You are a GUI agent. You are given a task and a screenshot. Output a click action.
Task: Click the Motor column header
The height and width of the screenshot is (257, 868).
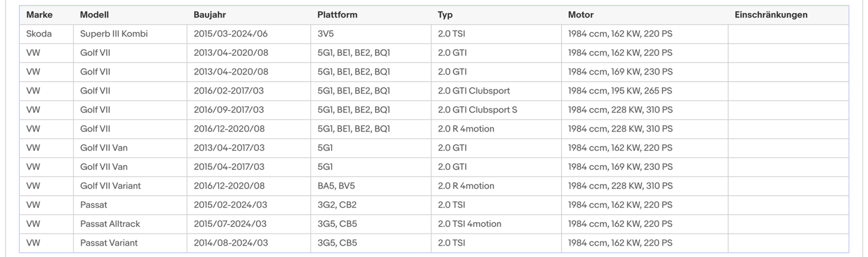pyautogui.click(x=580, y=15)
